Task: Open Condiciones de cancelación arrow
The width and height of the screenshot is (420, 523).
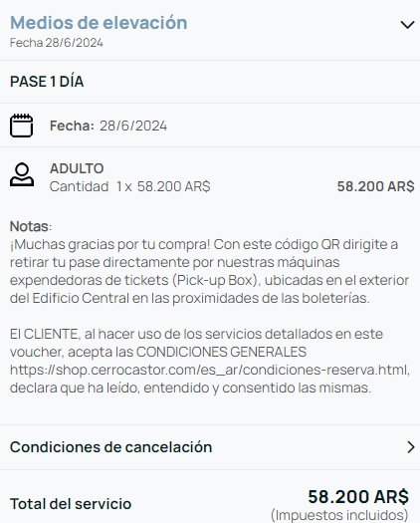Action: click(411, 447)
